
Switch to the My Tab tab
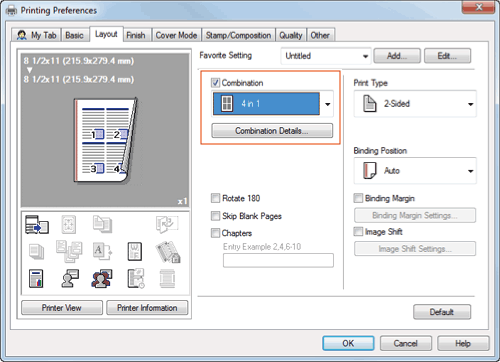(x=36, y=35)
